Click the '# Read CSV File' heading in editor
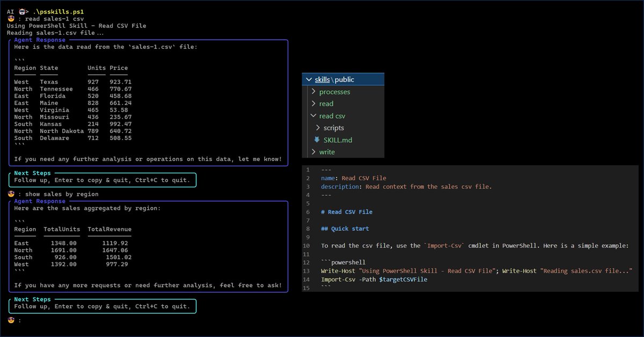The width and height of the screenshot is (644, 337). (x=347, y=212)
